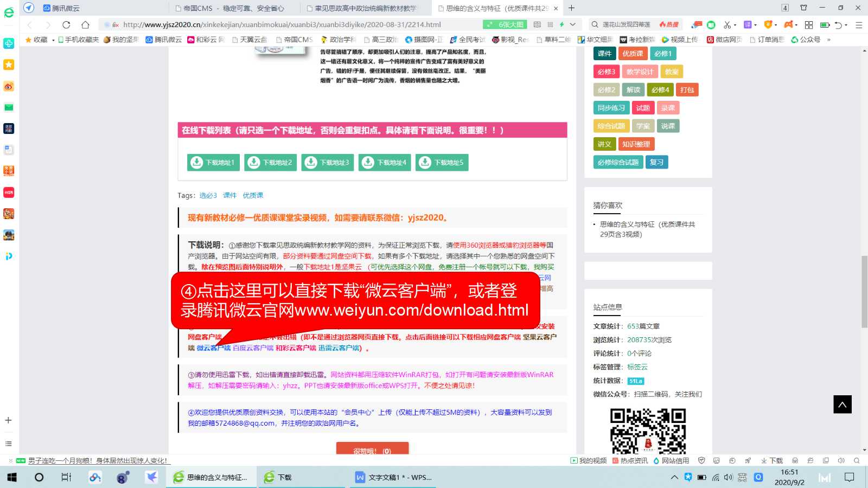Click the back-to-top arrow button
868x488 pixels.
click(843, 404)
